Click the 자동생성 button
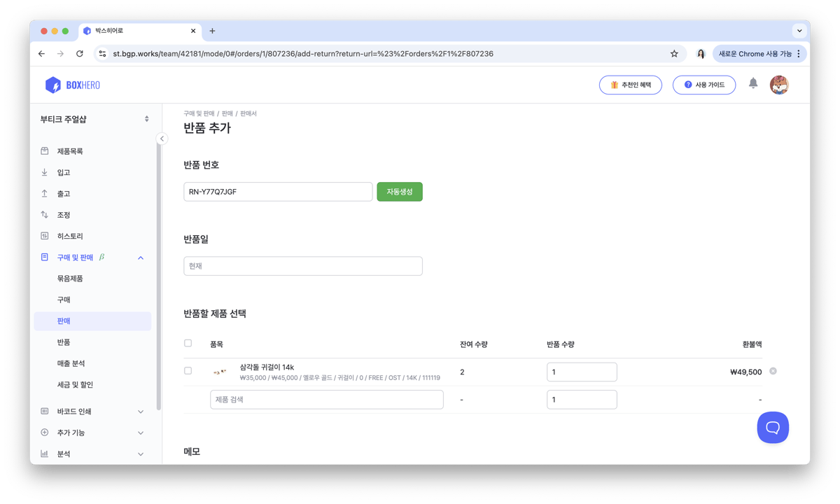The width and height of the screenshot is (840, 504). (400, 192)
